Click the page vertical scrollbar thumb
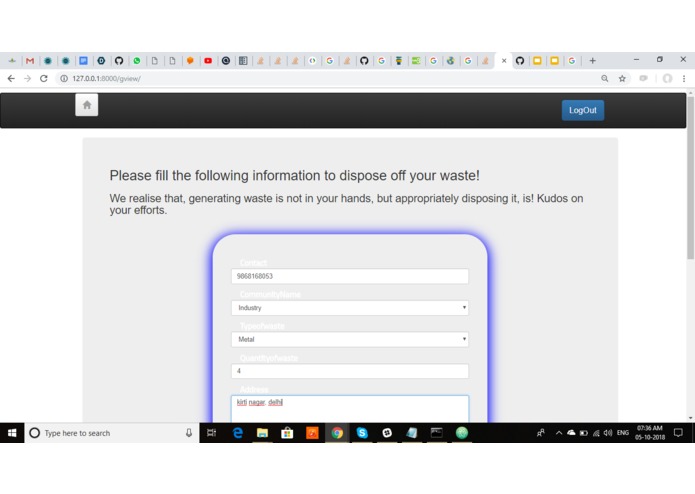This screenshot has height=494, width=695. 690,177
